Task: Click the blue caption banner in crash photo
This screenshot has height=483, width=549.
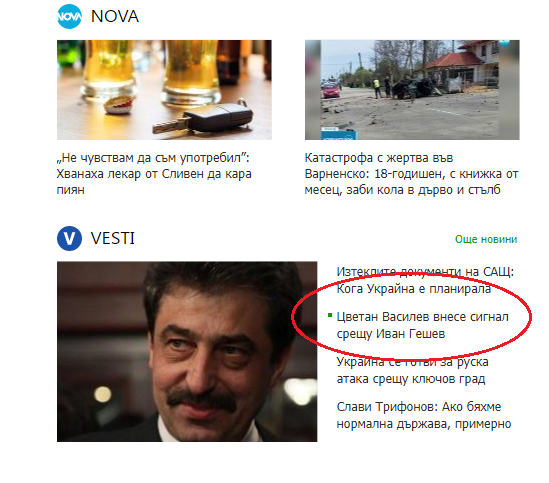Action: (338, 134)
